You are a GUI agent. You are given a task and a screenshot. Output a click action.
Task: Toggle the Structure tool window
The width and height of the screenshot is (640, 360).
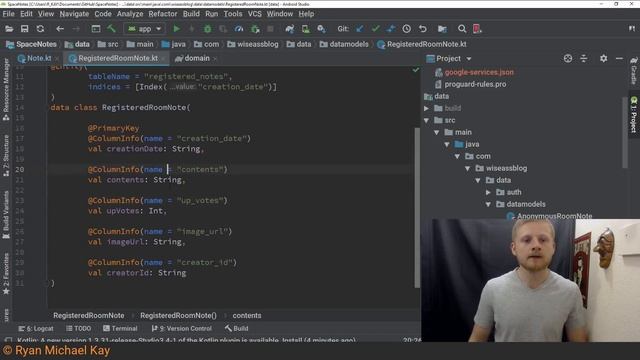pyautogui.click(x=6, y=156)
